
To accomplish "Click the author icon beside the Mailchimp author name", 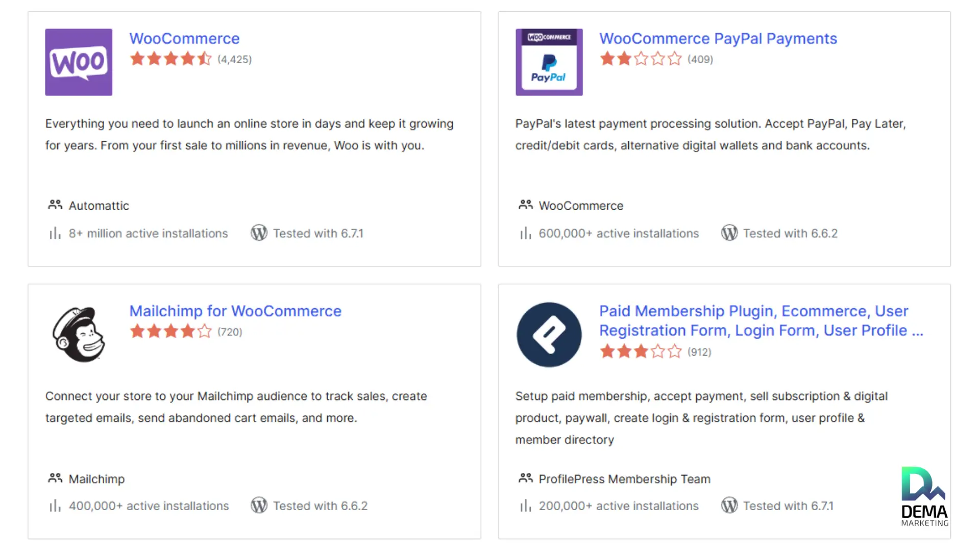I will coord(55,478).
